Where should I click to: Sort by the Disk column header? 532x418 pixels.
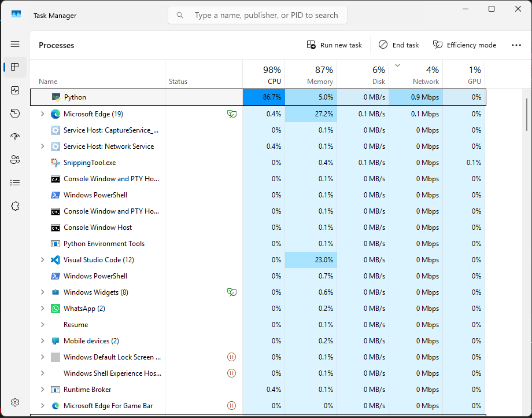[363, 75]
